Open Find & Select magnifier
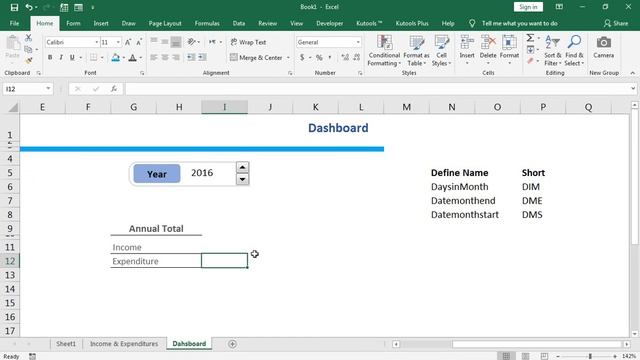 [574, 51]
